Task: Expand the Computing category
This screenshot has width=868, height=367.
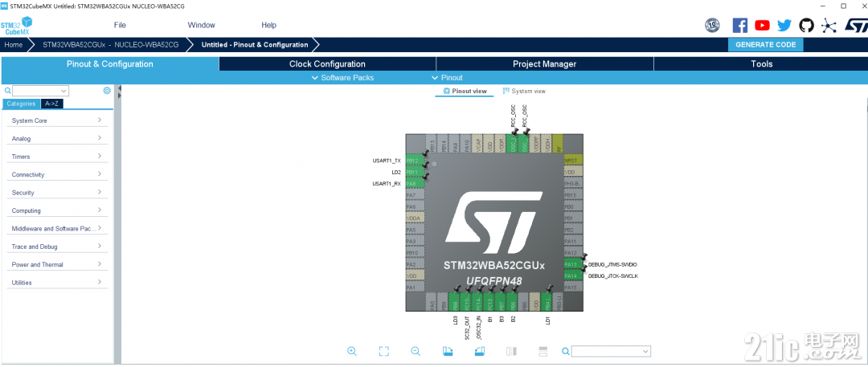Action: [x=56, y=210]
